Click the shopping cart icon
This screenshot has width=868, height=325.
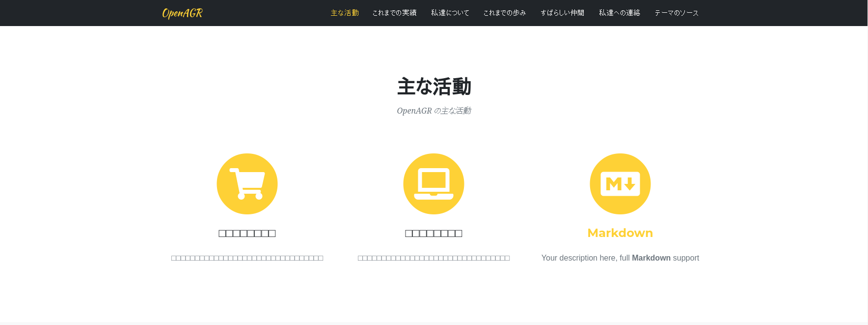[x=247, y=184]
